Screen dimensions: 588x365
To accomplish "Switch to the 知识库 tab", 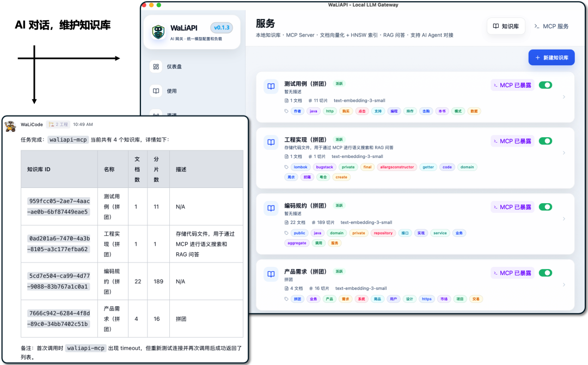I will 506,26.
